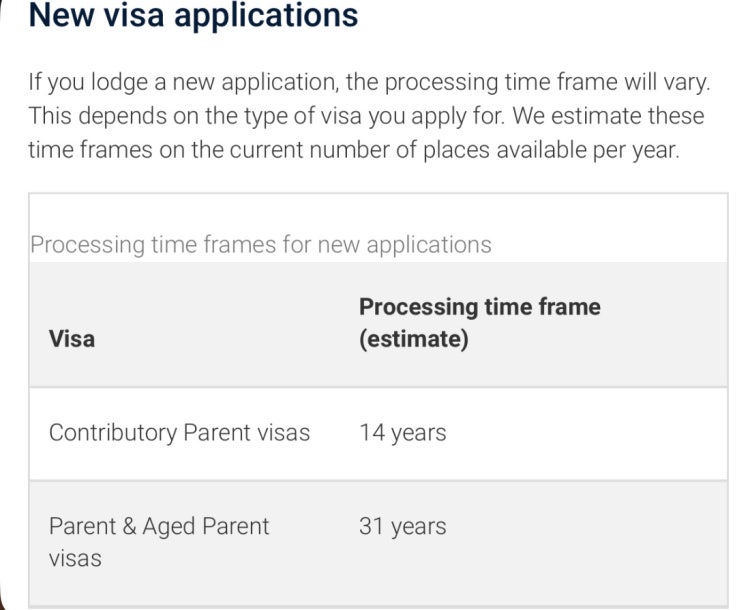
Task: Click the sentence 'This depends on the type of visa'
Action: pos(195,116)
